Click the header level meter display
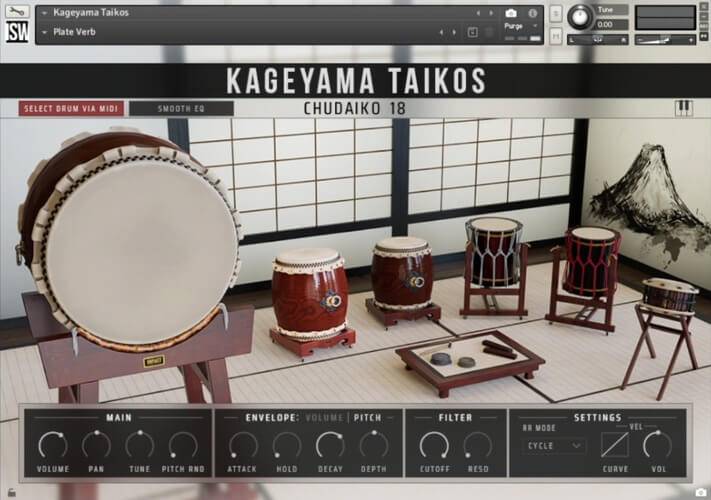 tap(665, 18)
